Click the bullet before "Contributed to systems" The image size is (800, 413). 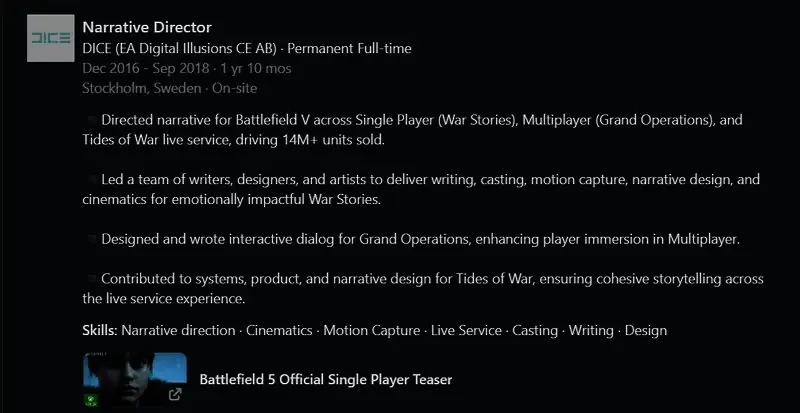coord(91,279)
